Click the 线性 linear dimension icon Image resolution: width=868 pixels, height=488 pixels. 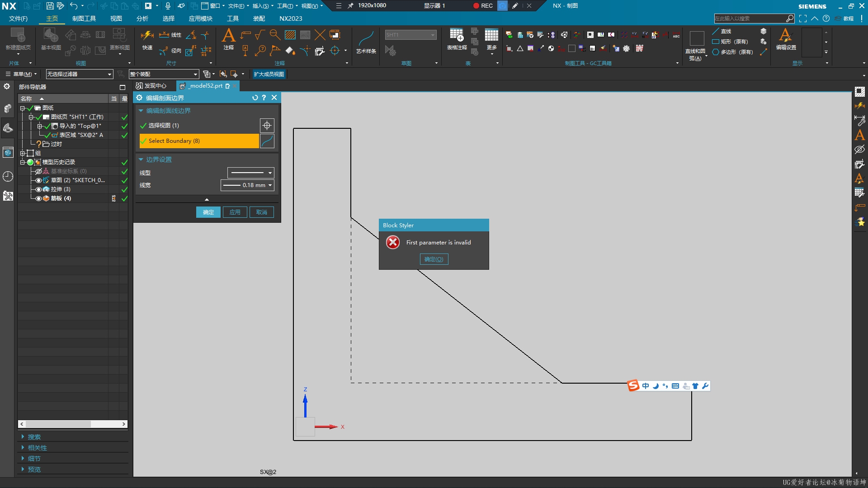point(170,35)
